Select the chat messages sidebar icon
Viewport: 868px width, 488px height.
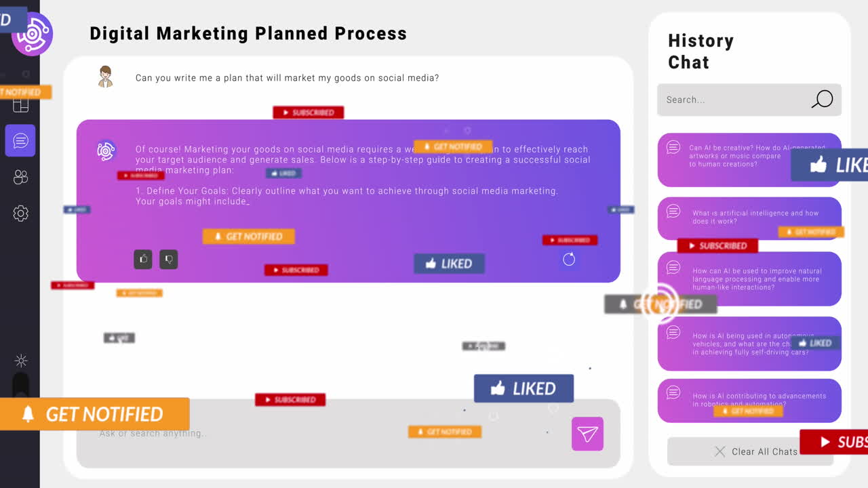coord(20,141)
